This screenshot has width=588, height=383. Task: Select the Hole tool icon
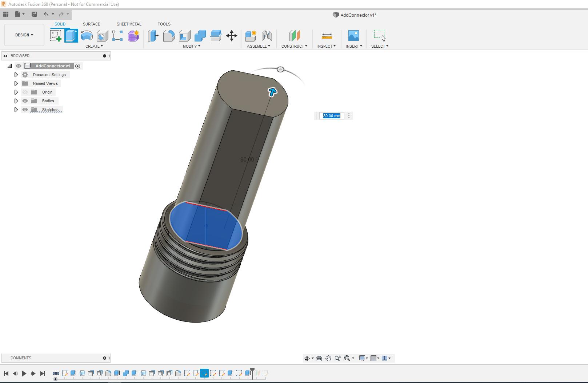click(x=103, y=36)
